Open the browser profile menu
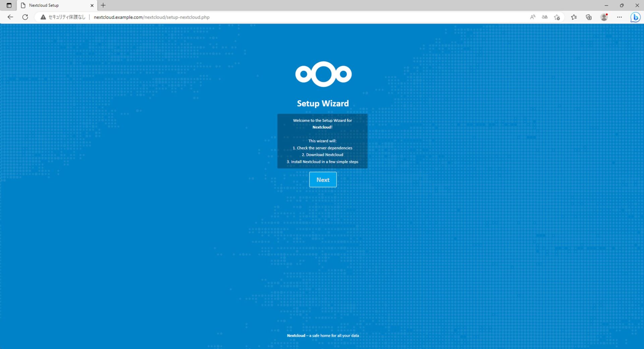 [604, 17]
